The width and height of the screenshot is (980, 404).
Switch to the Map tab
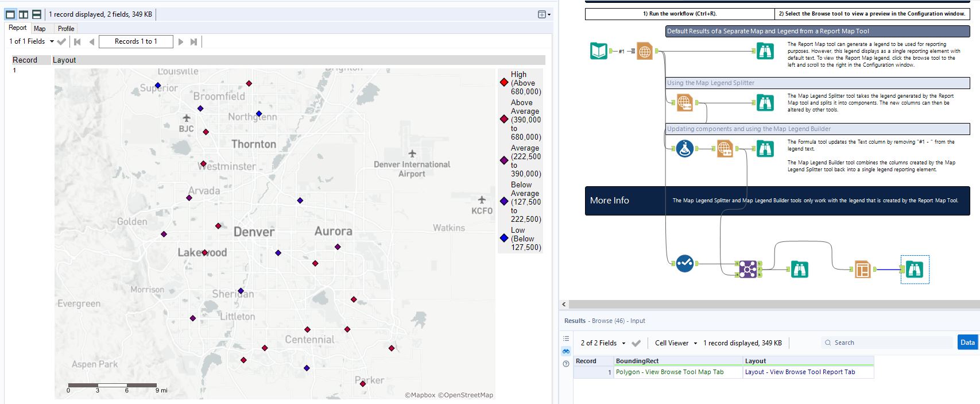click(40, 29)
